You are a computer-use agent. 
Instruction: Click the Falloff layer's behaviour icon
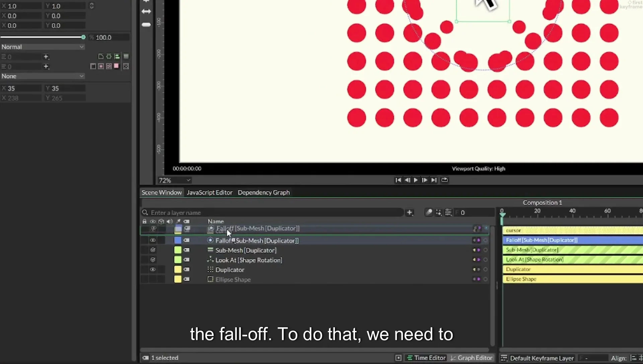(210, 240)
